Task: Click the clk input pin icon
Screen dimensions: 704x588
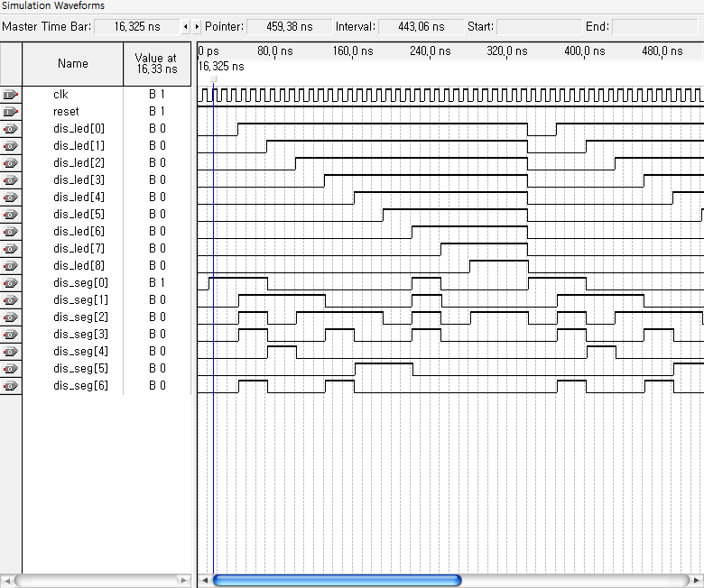Action: [x=11, y=95]
